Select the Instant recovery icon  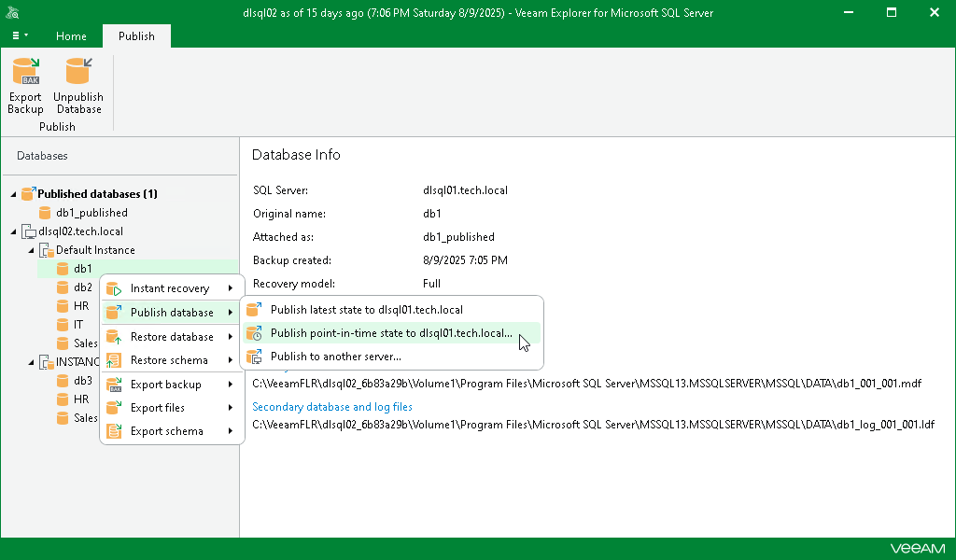pos(113,287)
